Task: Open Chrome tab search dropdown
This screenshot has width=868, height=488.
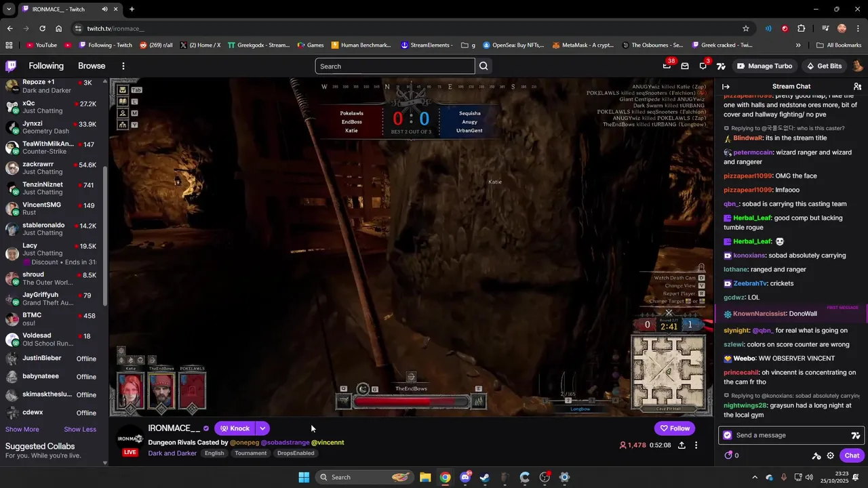Action: (9, 9)
